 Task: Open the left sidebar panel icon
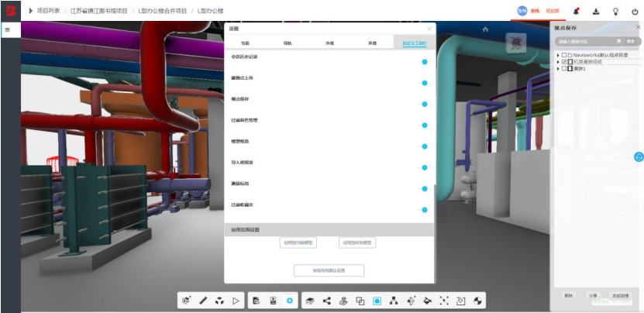coord(8,30)
